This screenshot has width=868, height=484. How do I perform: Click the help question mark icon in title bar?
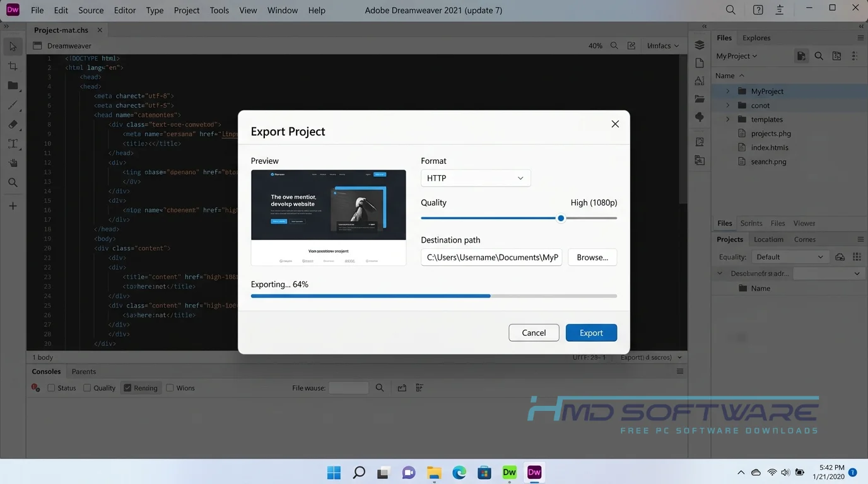(x=758, y=10)
